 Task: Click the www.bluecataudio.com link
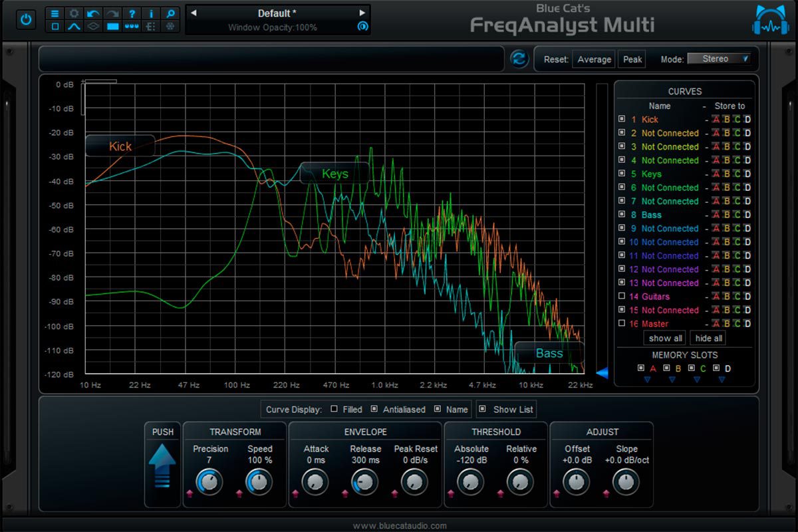[400, 526]
